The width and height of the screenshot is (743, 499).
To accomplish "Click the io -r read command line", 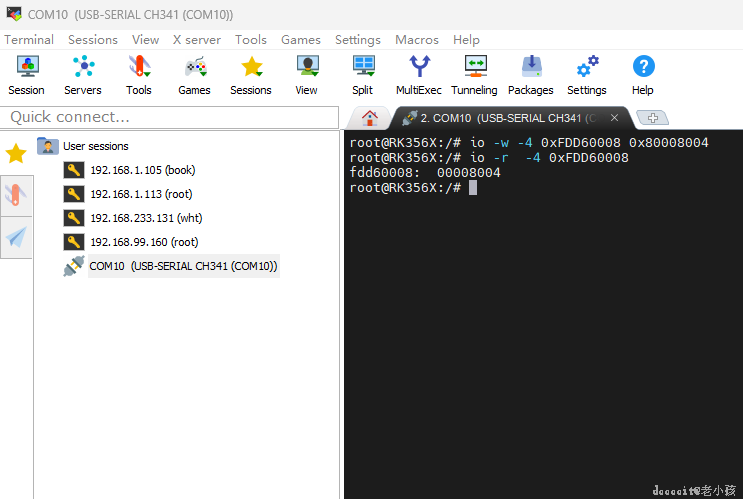I will (x=489, y=158).
